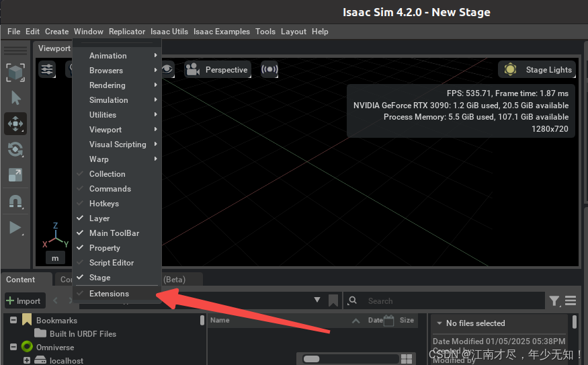Open the Replicator menu
The image size is (588, 365).
point(127,32)
